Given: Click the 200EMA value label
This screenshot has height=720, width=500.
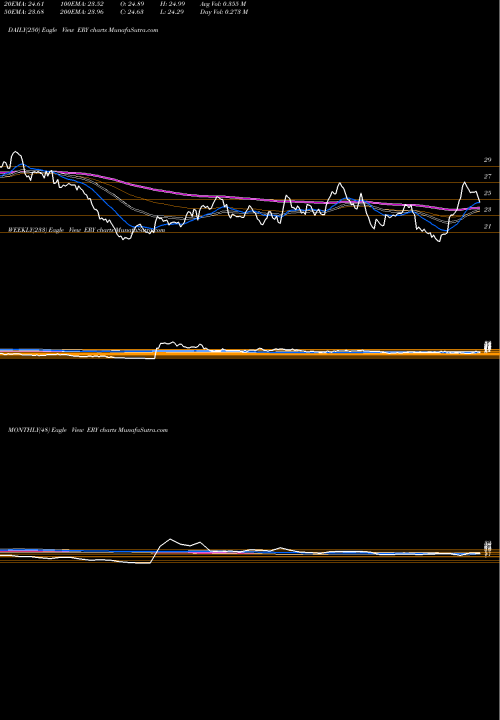Looking at the screenshot, I should tap(85, 12).
